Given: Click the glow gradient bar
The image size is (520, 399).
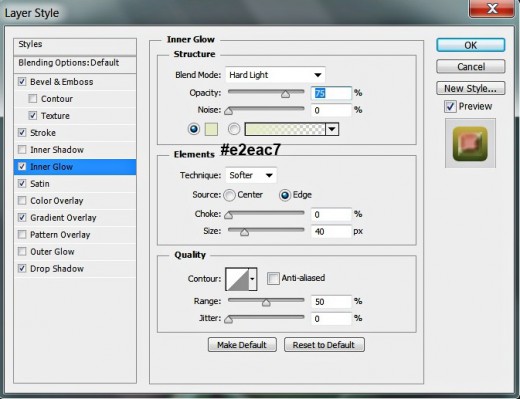Looking at the screenshot, I should (285, 129).
